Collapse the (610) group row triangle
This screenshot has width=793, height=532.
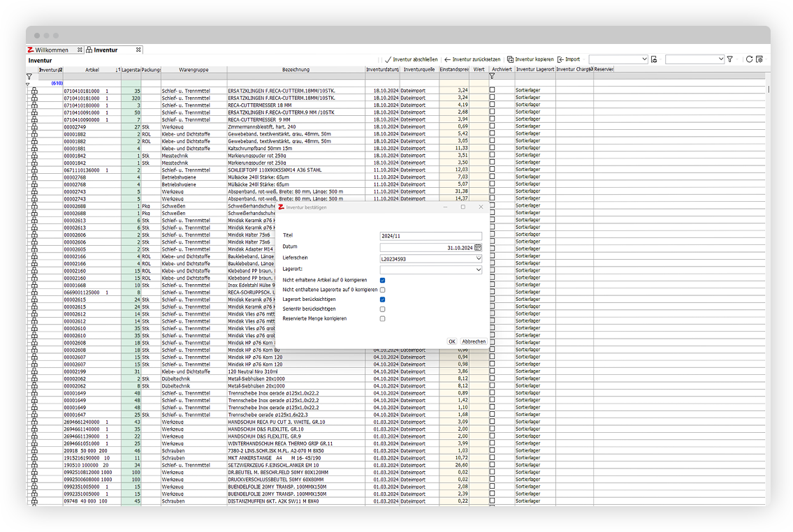pos(28,84)
